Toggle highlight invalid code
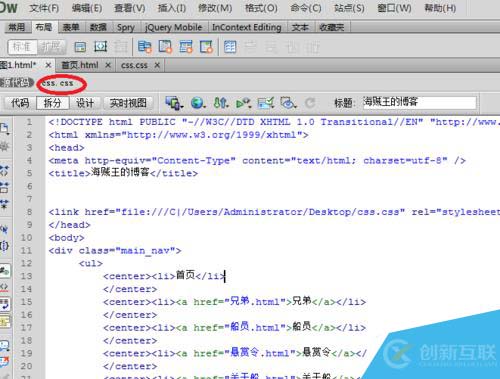500x379 pixels. click(5, 287)
